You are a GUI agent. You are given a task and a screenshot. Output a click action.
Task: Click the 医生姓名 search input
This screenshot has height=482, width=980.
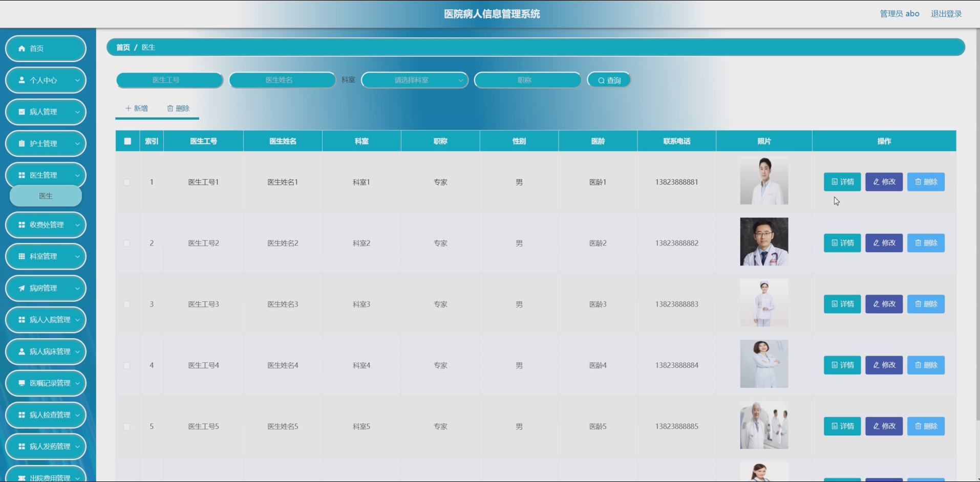(282, 80)
